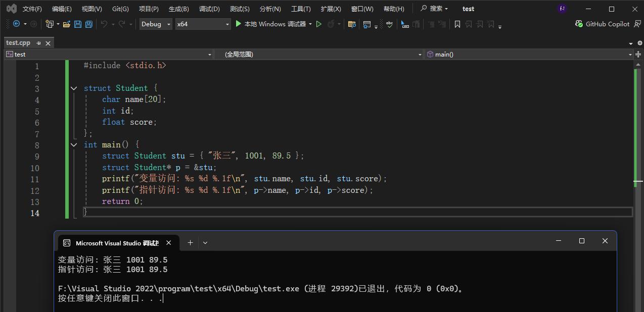Viewport: 644px width, 312px height.
Task: Open the 生成(B) menu
Action: click(x=178, y=9)
